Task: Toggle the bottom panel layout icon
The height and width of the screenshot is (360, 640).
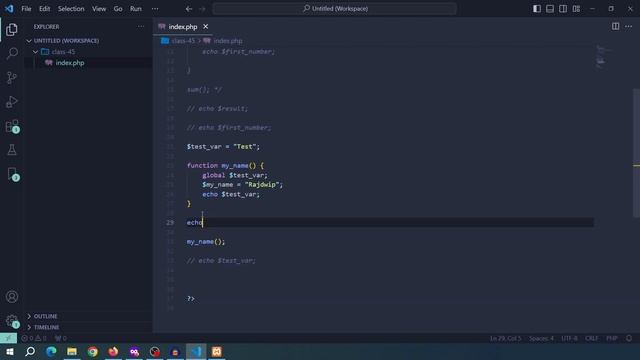Action: click(x=550, y=9)
